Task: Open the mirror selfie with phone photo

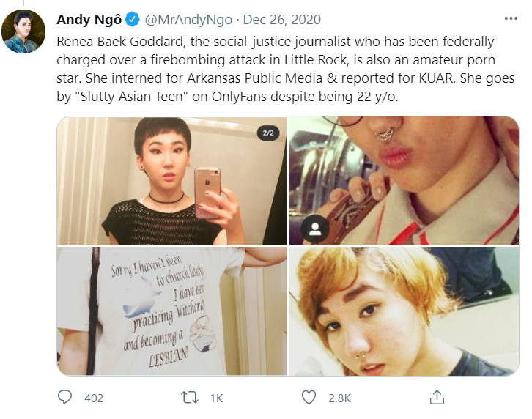Action: (x=172, y=181)
